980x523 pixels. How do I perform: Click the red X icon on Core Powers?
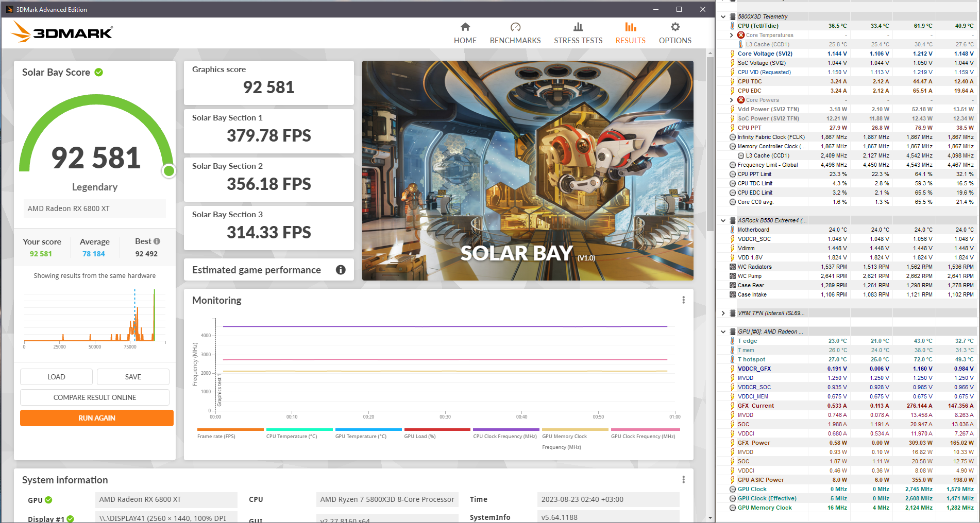coord(741,100)
